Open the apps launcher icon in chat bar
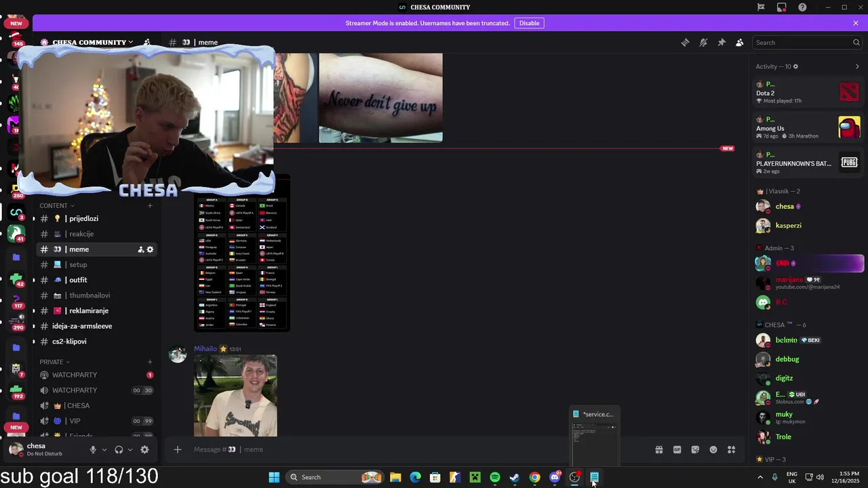The image size is (868, 488). click(x=732, y=449)
